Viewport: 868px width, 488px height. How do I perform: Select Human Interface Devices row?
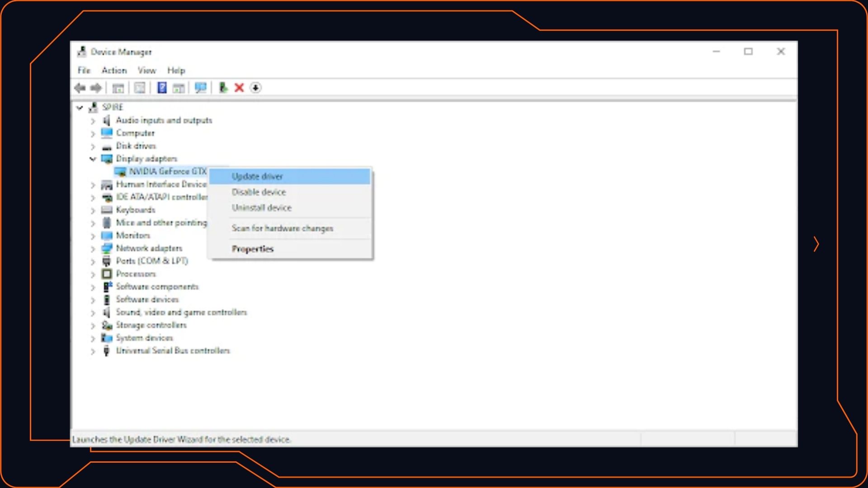[x=161, y=184]
